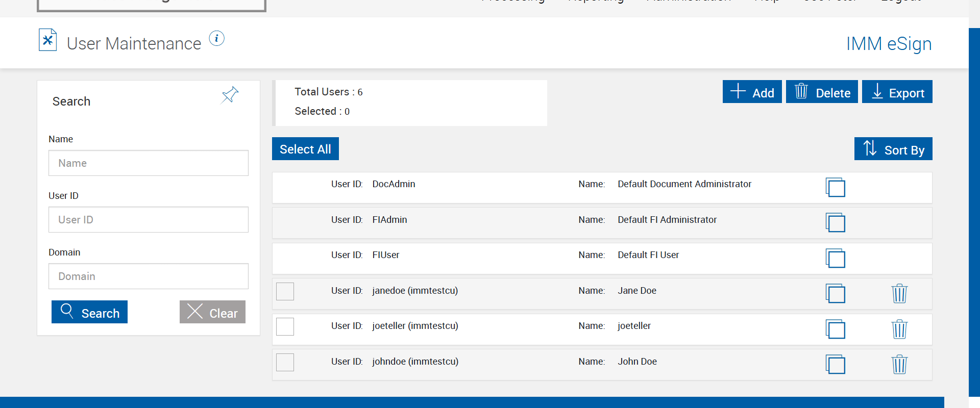The image size is (980, 408).
Task: Click the Select All button
Action: pyautogui.click(x=305, y=149)
